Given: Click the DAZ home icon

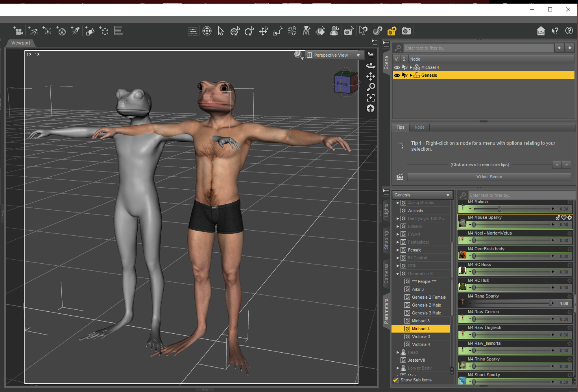Looking at the screenshot, I should [541, 31].
